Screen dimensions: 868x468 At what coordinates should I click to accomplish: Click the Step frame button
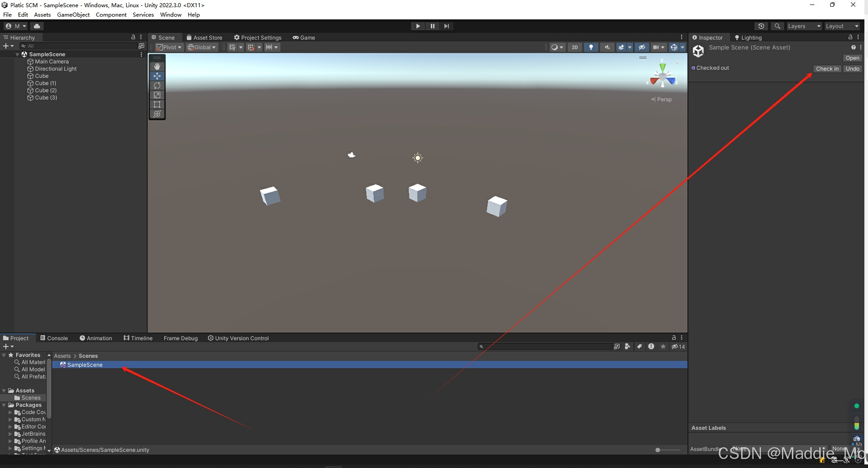(x=447, y=26)
